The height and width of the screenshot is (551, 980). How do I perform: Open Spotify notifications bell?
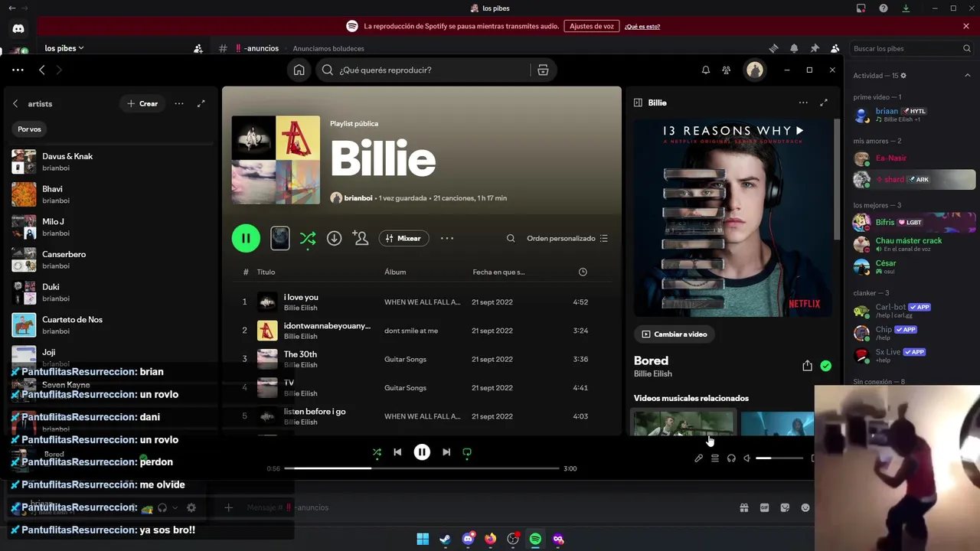coord(706,70)
